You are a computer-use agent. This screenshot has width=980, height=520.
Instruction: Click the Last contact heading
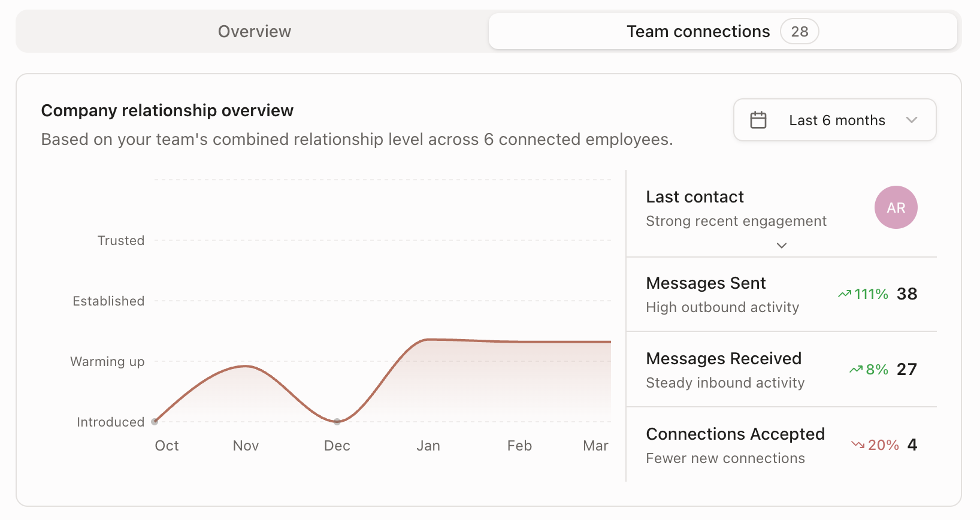[x=695, y=196]
